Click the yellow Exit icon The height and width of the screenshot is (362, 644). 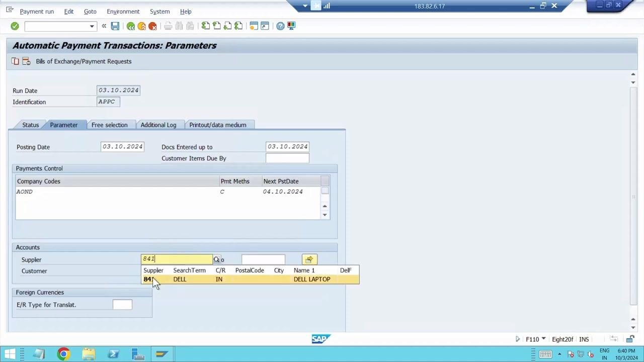[x=142, y=26]
